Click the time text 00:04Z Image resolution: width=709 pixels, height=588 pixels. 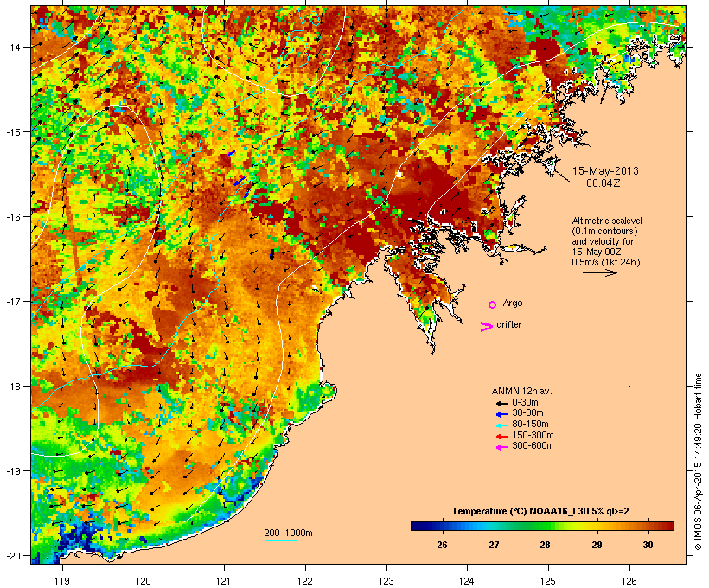point(604,183)
